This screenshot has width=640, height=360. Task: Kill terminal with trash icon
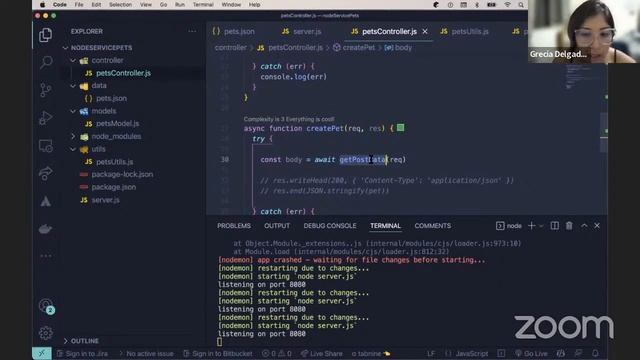coord(569,226)
